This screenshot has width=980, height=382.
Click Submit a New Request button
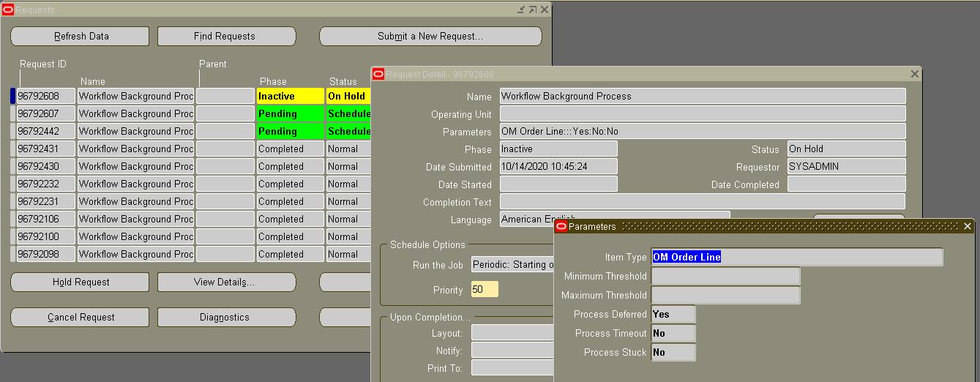pos(430,36)
